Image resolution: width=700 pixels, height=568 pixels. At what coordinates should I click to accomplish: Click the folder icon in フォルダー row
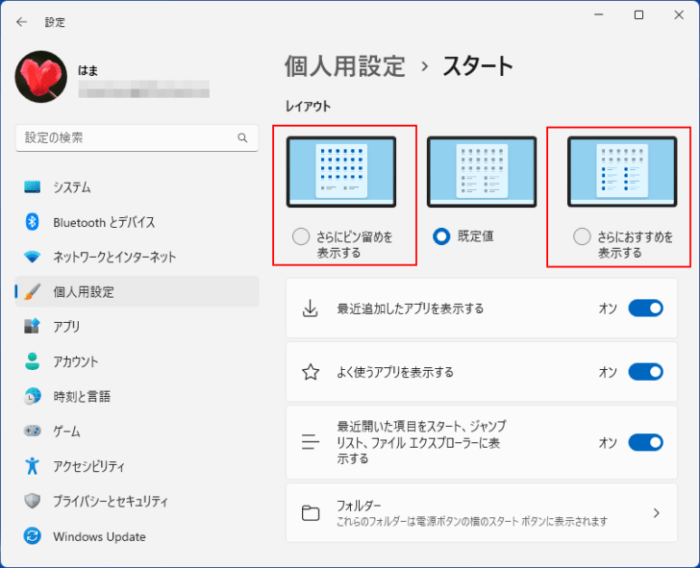pyautogui.click(x=311, y=513)
